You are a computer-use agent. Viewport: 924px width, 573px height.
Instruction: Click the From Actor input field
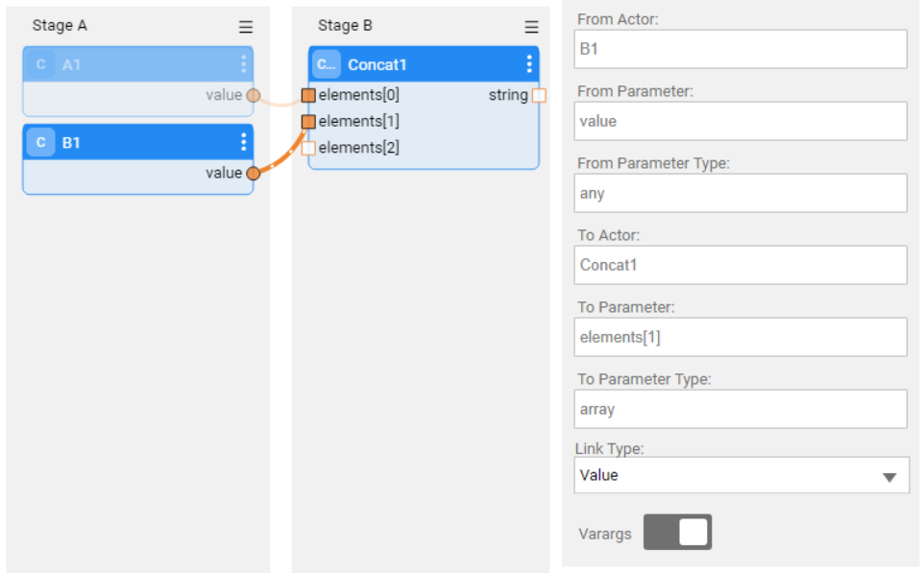coord(741,49)
